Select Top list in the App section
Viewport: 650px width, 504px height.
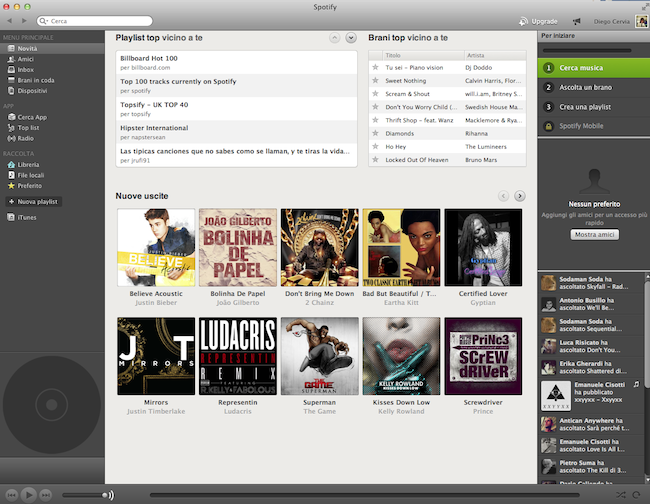pos(30,128)
